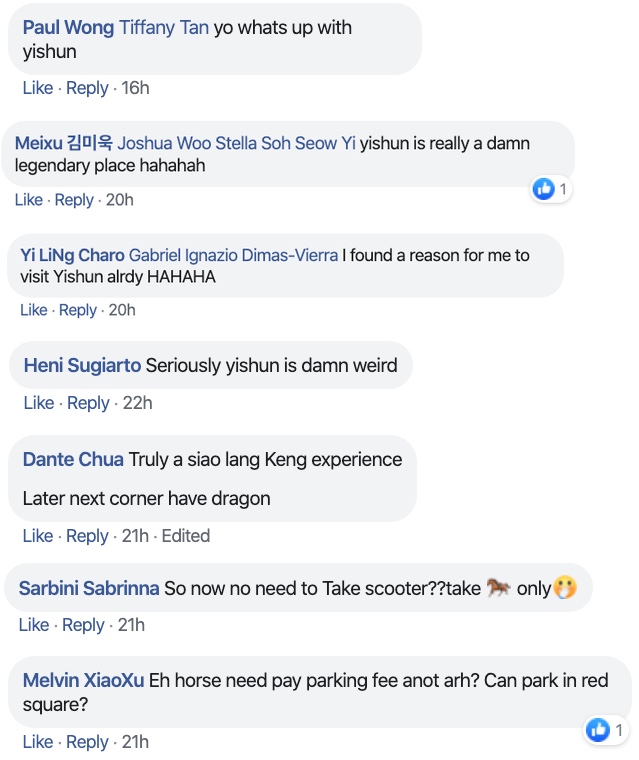Like Dante Chua's comment
The height and width of the screenshot is (760, 639).
[38, 536]
